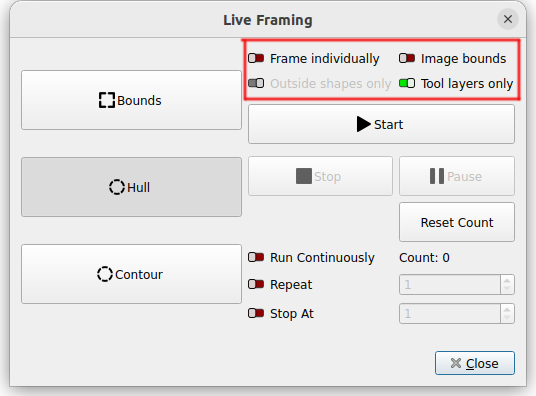Screen dimensions: 536x396
Task: Click the Stop framing button
Action: coord(320,176)
